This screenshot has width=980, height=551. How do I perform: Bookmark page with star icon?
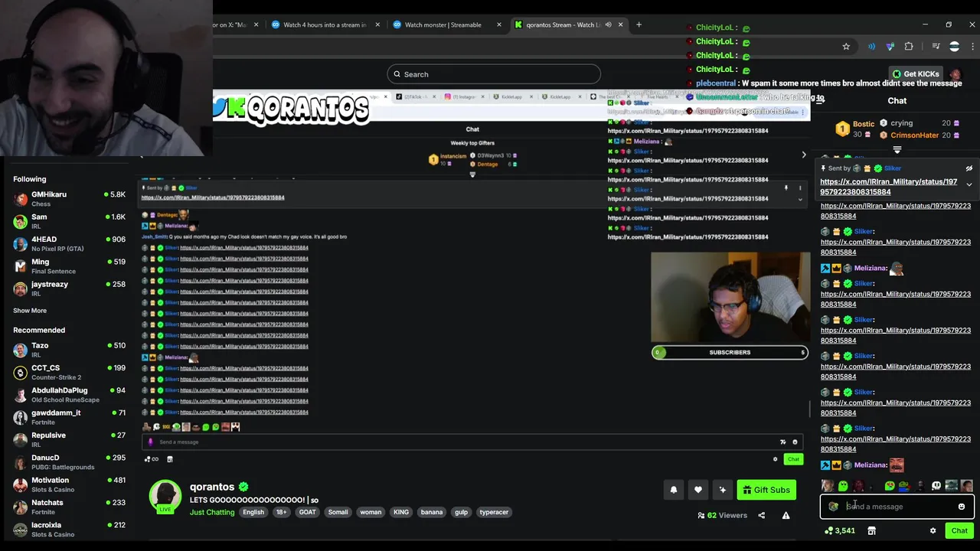coord(846,47)
